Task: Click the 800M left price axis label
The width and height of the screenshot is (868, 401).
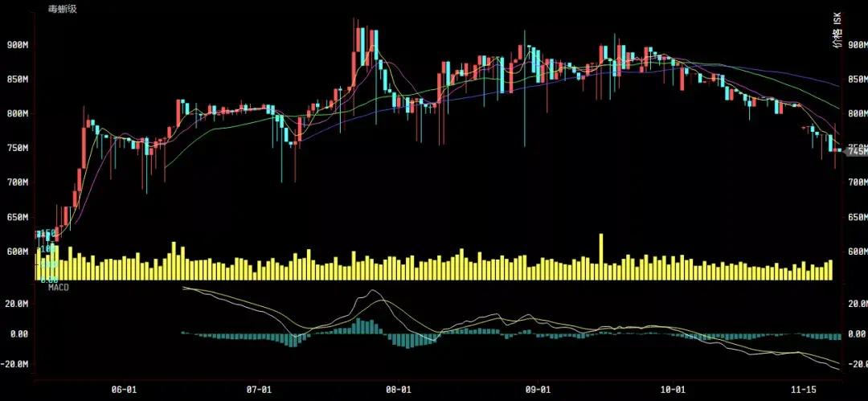Action: pyautogui.click(x=17, y=113)
